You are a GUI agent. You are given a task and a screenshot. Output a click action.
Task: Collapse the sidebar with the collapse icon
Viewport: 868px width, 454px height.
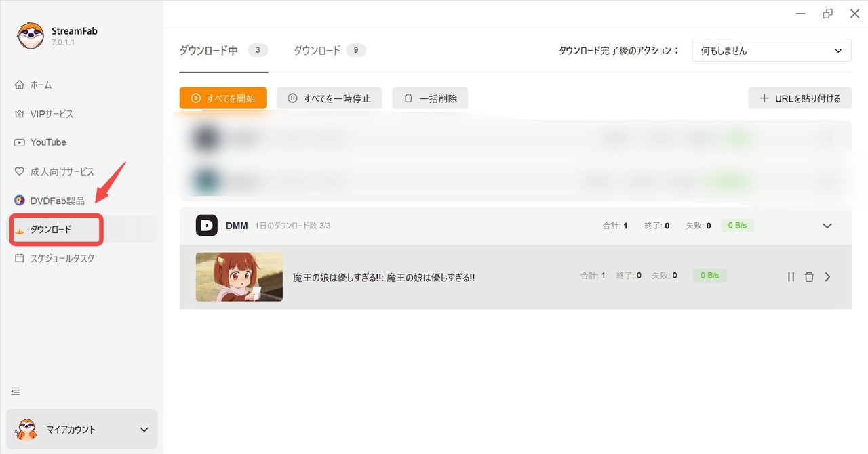click(x=15, y=391)
